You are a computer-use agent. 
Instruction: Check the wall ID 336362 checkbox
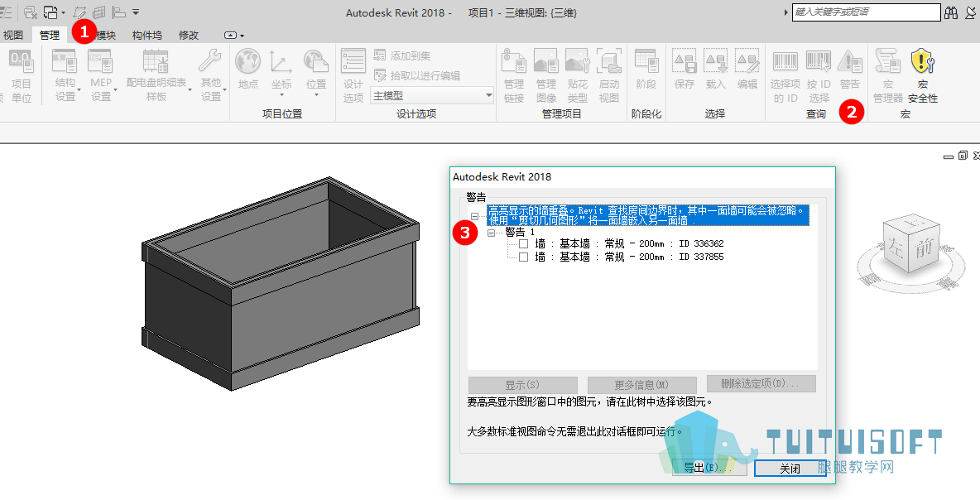[x=523, y=243]
